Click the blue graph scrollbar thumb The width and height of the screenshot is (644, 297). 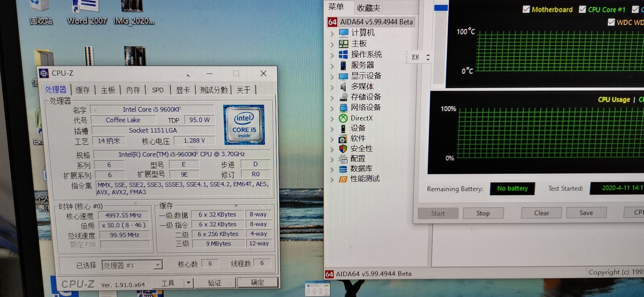(x=441, y=8)
